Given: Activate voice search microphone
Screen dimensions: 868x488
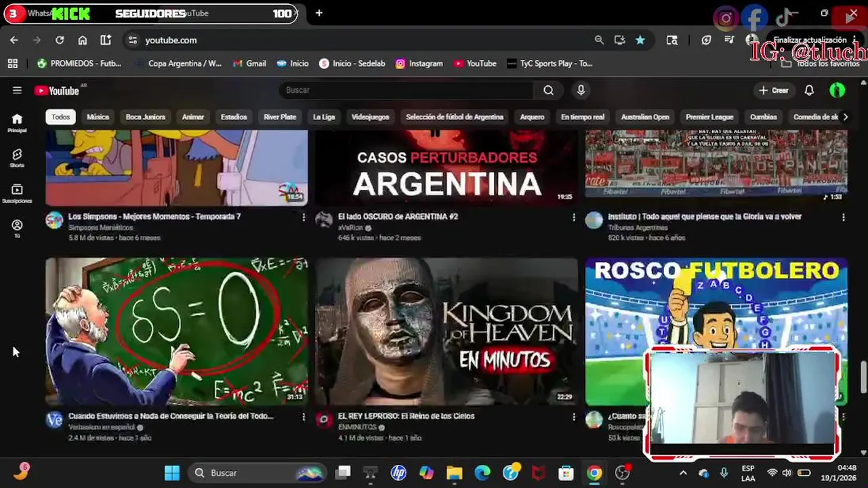Looking at the screenshot, I should (581, 90).
